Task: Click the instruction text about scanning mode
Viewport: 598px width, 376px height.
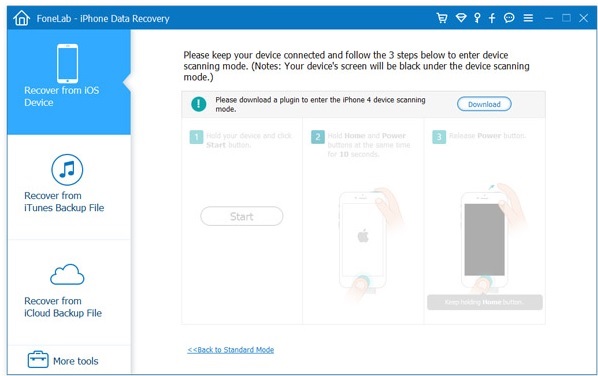Action: (356, 66)
